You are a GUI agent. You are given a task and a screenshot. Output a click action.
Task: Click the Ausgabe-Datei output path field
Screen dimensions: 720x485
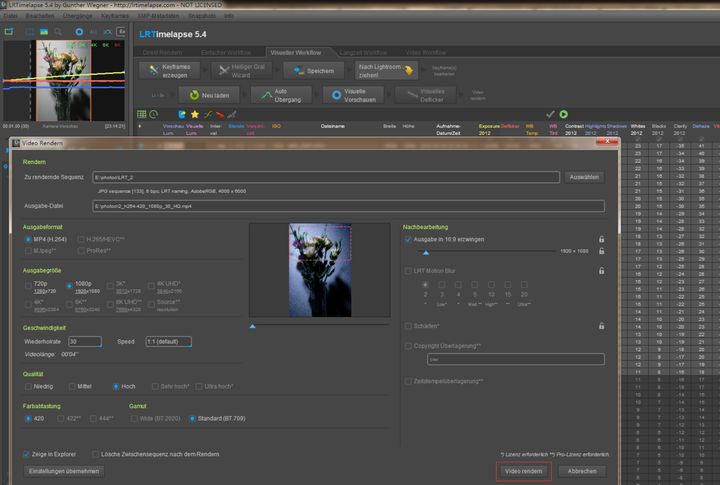pyautogui.click(x=349, y=206)
